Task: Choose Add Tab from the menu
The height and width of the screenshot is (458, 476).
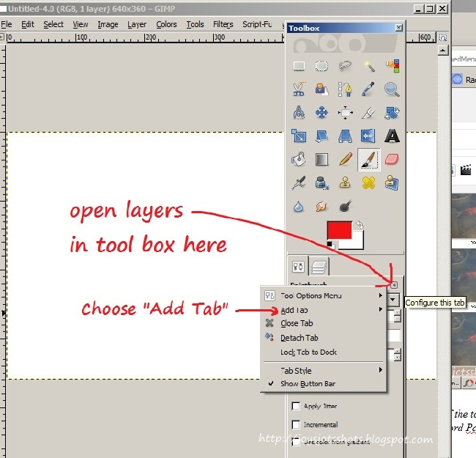Action: tap(323, 310)
